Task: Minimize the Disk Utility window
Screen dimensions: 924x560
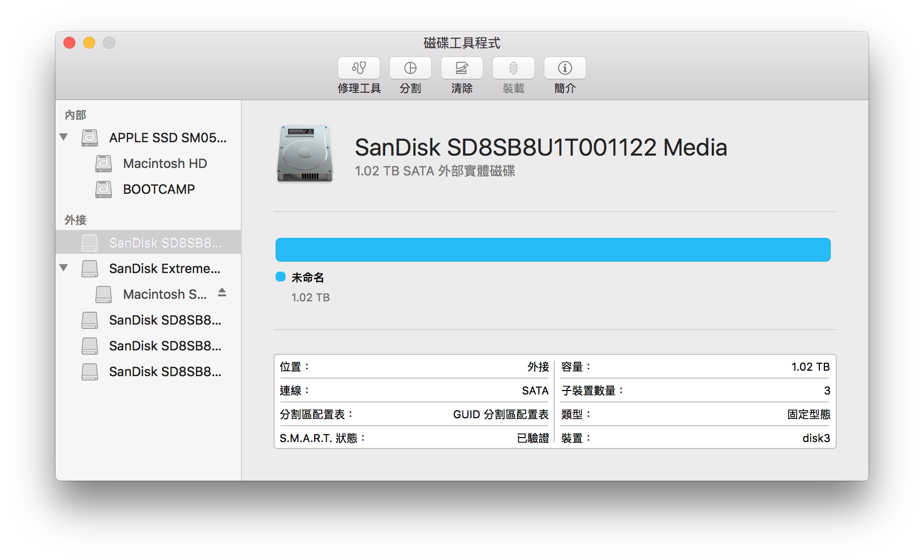Action: (89, 43)
